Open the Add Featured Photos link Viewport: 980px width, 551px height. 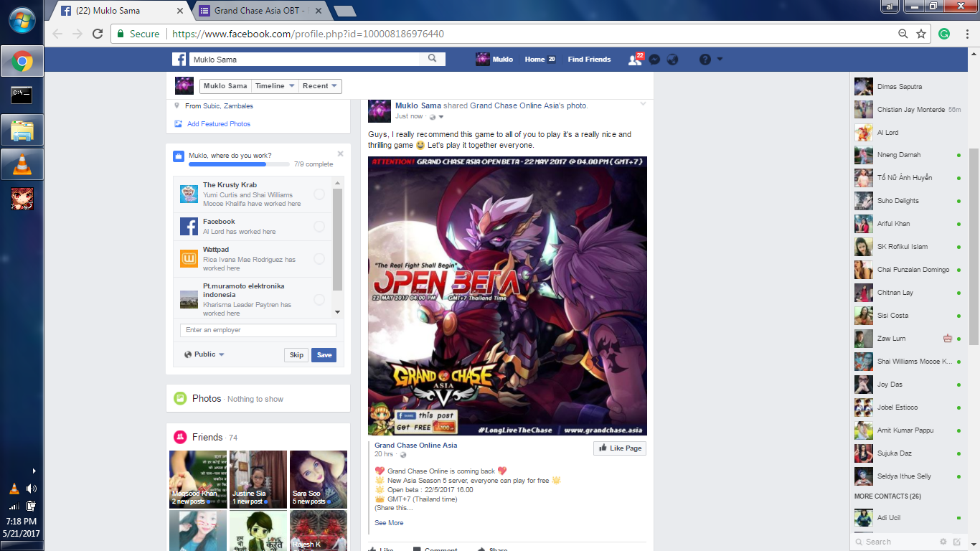pos(219,124)
